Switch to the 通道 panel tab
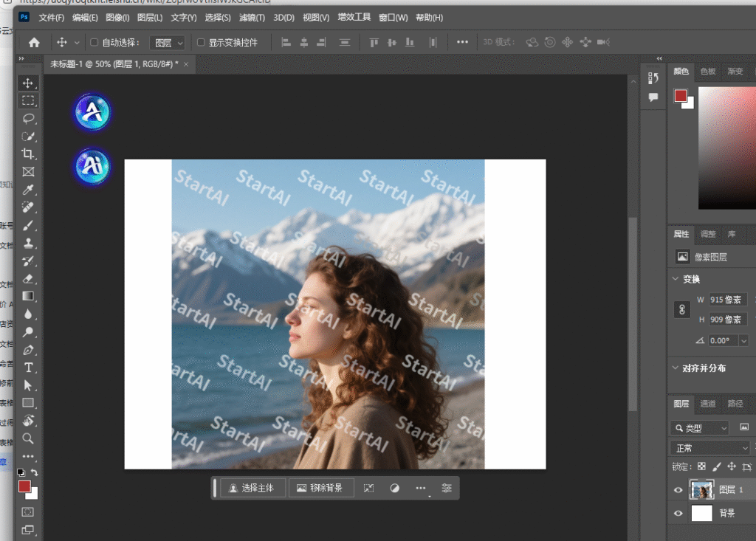The height and width of the screenshot is (541, 756). (x=708, y=404)
